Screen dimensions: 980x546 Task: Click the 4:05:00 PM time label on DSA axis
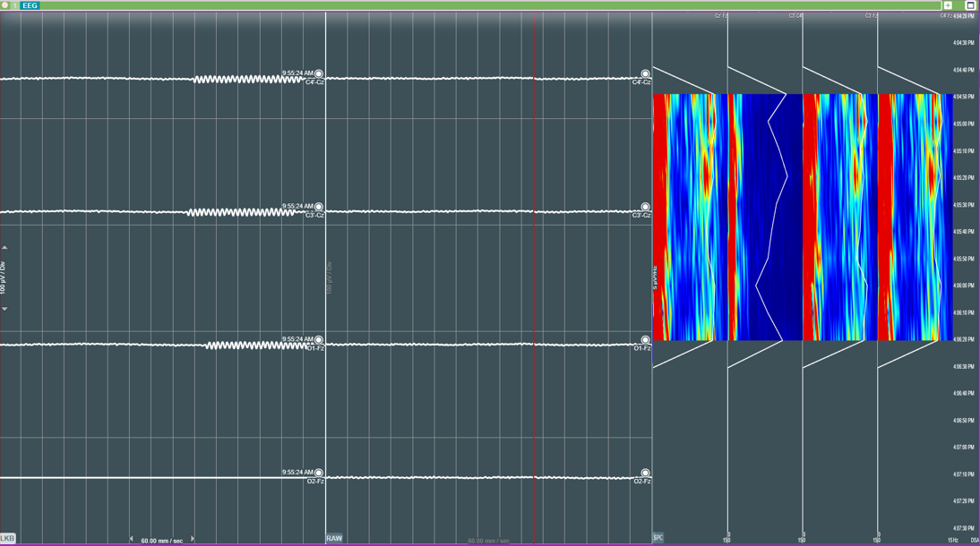[963, 124]
